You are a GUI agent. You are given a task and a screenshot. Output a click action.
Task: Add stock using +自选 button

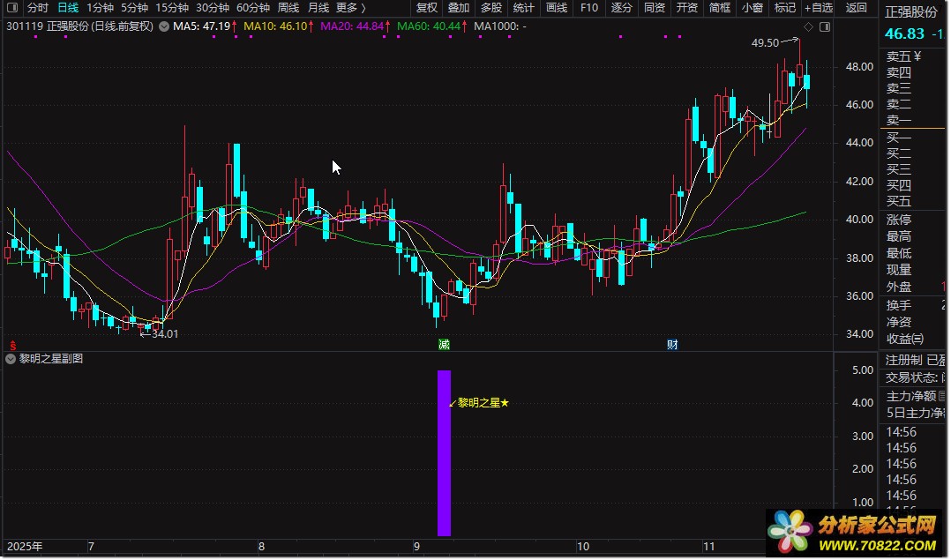point(818,8)
